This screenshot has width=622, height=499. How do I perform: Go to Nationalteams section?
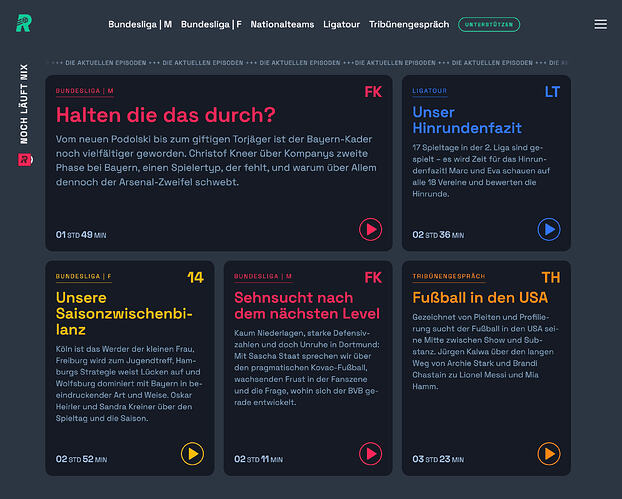(x=282, y=25)
